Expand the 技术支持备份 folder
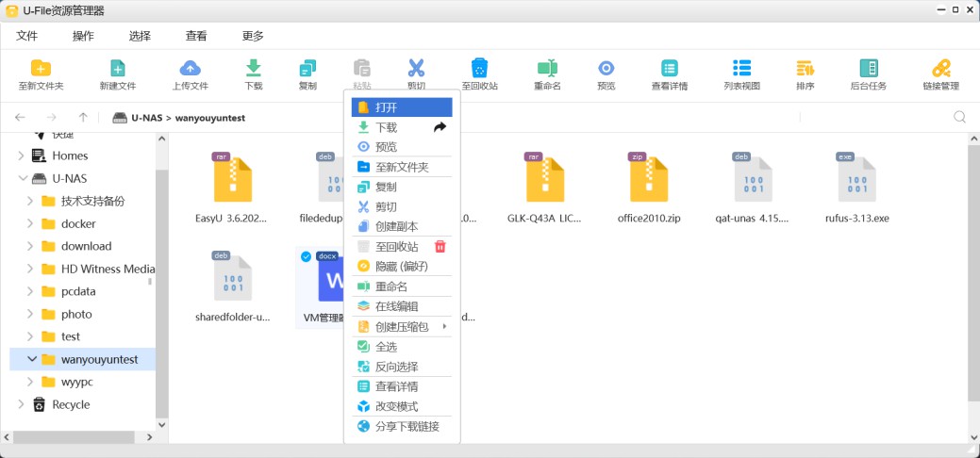Viewport: 980px width, 458px height. [x=30, y=201]
